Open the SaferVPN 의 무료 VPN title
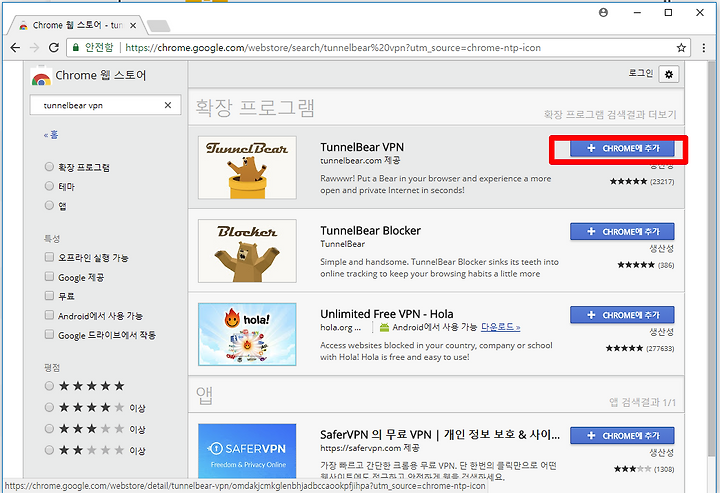The image size is (720, 493). point(440,434)
